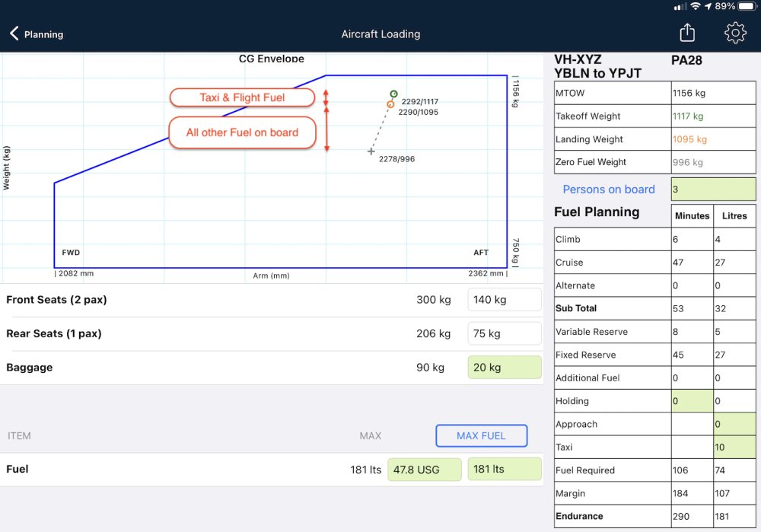Click the Fixed Reserve minutes value 45
Screen dimensions: 761x532
pyautogui.click(x=678, y=355)
